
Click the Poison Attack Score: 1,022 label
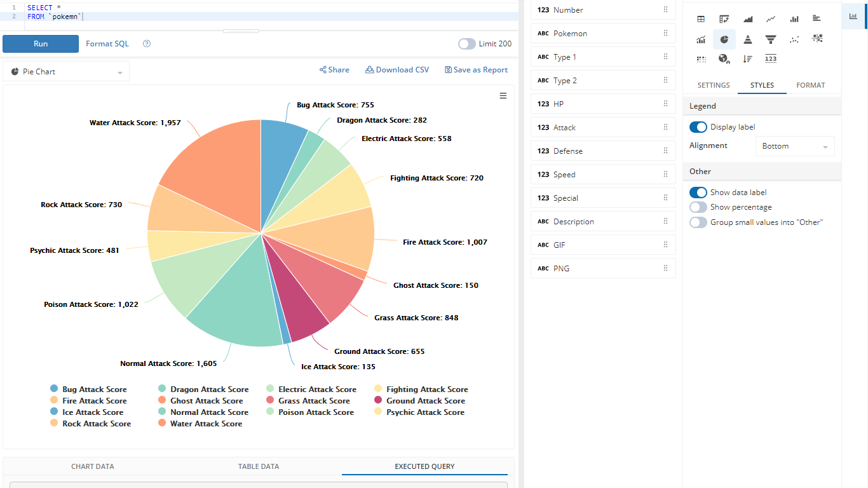(x=91, y=304)
